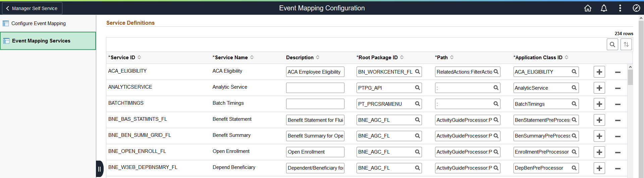Add a row after BNE_OPEN_ENROLL_FL
Image resolution: width=644 pixels, height=178 pixels.
(599, 152)
